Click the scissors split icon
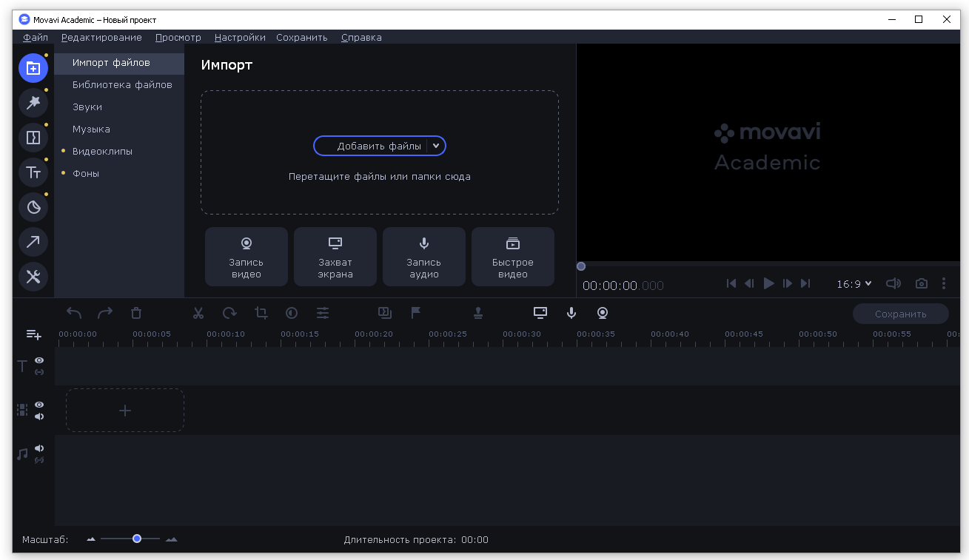This screenshot has height=560, width=969. tap(198, 313)
